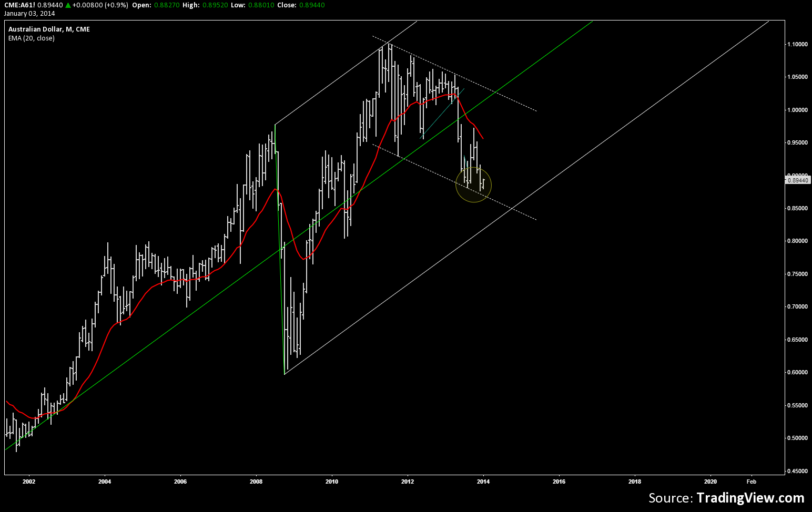
Task: Click the 0.55000 price axis label
Action: 797,405
